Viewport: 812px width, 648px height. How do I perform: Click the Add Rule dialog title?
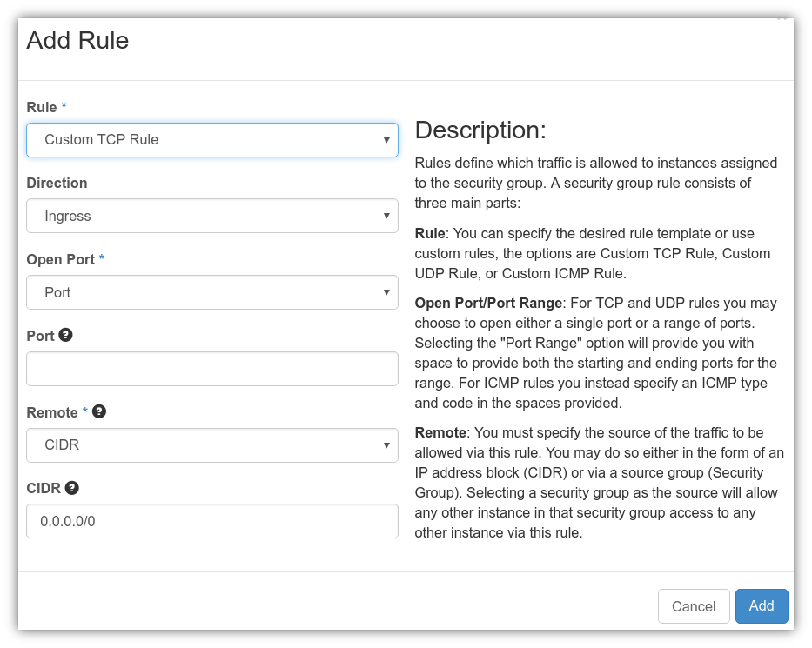(77, 40)
